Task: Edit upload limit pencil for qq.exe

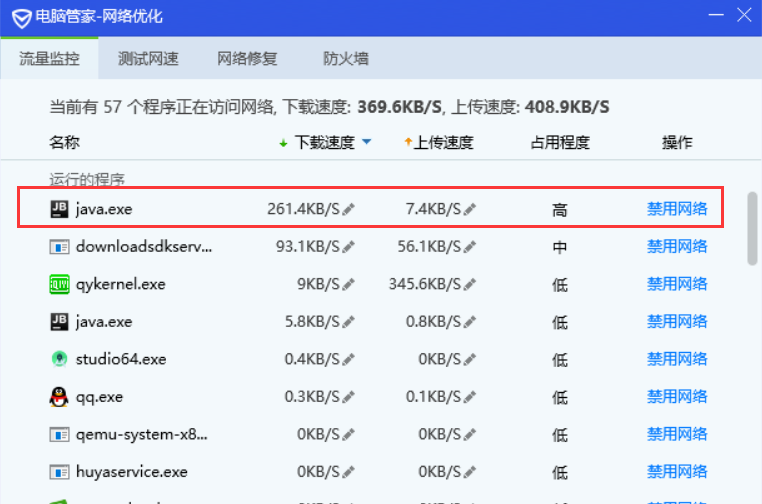Action: pos(469,397)
